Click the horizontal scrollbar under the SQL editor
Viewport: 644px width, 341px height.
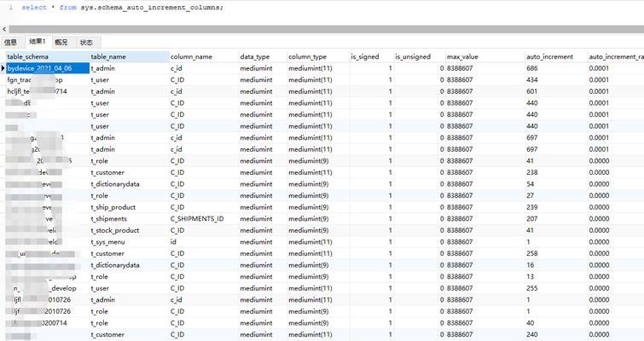click(x=326, y=30)
